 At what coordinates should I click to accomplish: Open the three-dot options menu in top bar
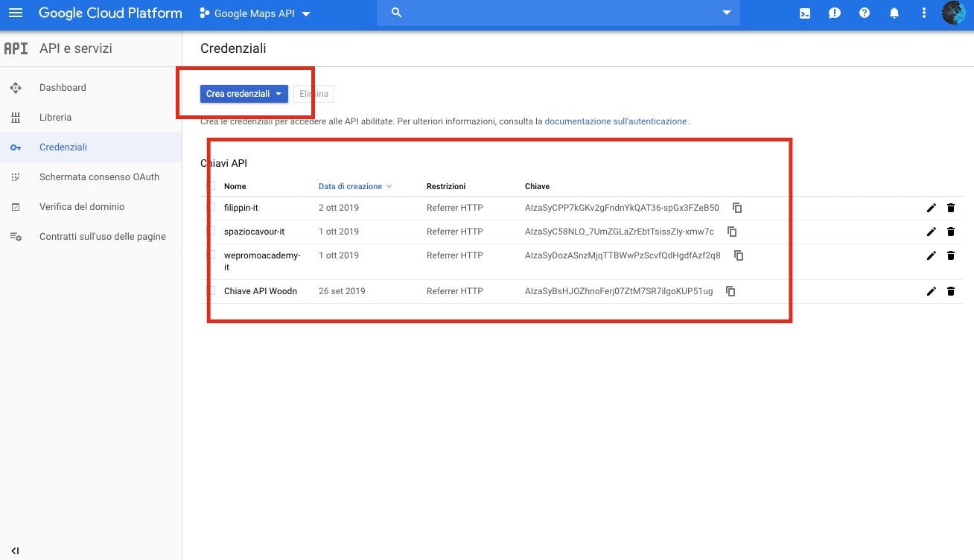point(923,13)
